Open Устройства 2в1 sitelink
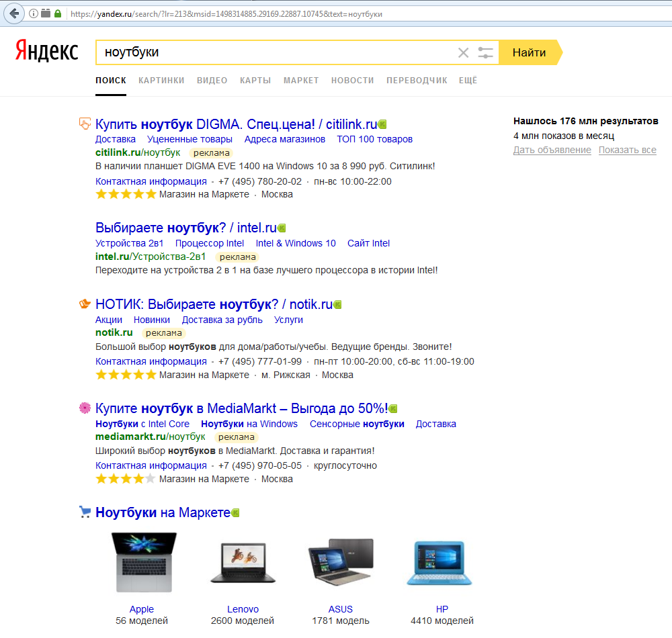672x638 pixels. (x=130, y=243)
